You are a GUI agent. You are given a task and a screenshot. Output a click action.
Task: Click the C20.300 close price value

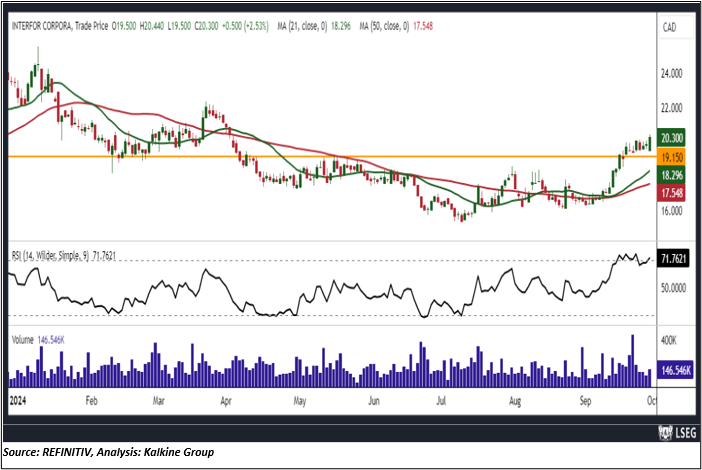pyautogui.click(x=206, y=26)
